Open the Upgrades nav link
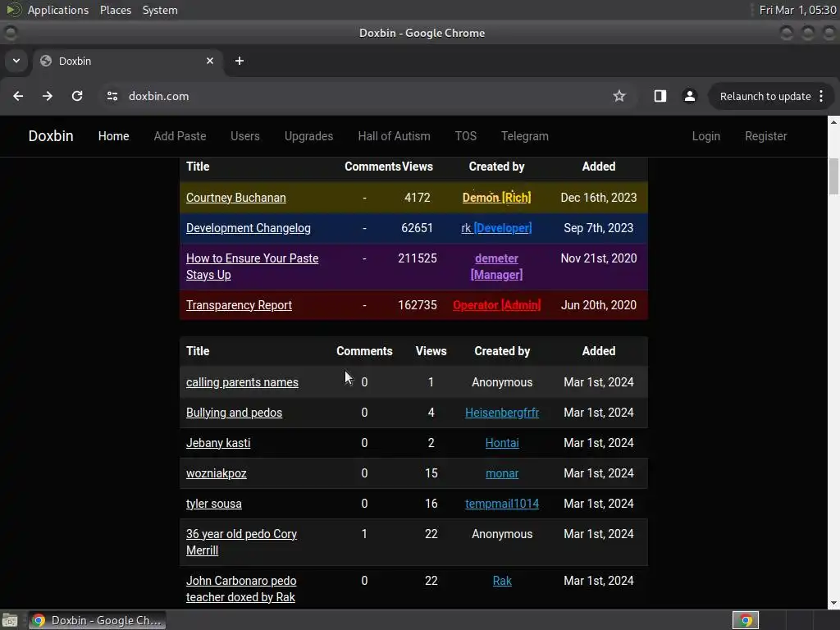 pyautogui.click(x=309, y=136)
